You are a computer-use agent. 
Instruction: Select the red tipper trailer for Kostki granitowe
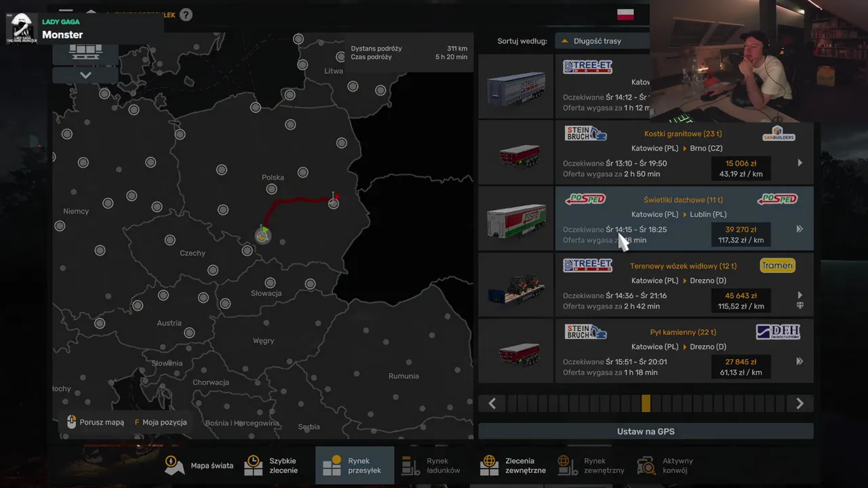coord(516,153)
